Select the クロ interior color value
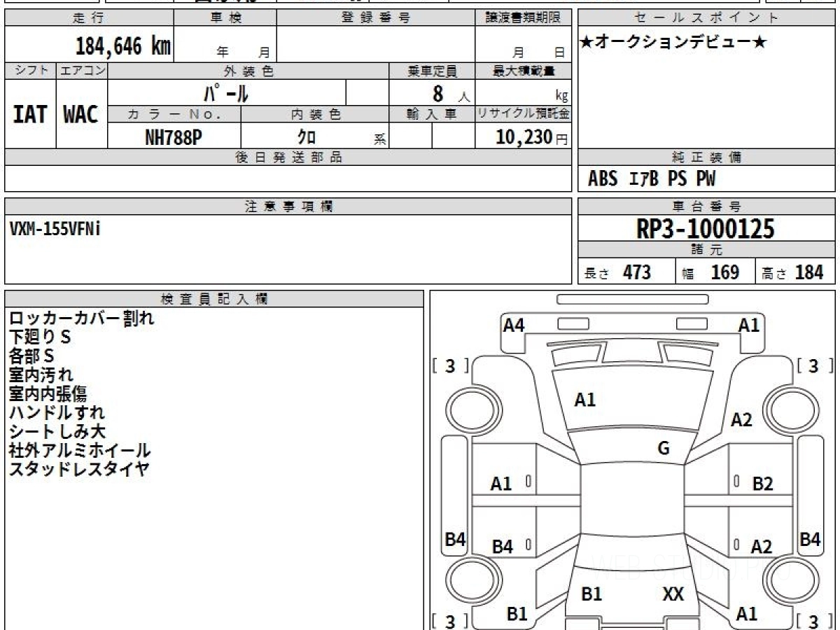 click(x=307, y=137)
